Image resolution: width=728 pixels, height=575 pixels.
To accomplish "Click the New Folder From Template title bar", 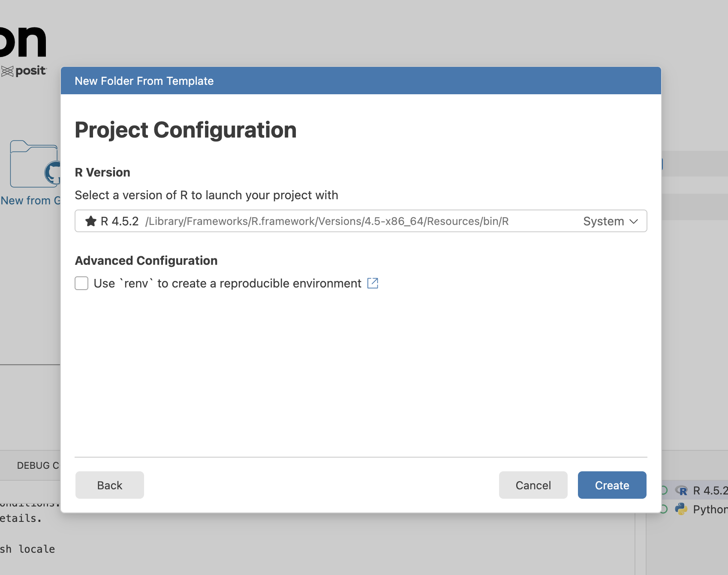I will coord(360,81).
